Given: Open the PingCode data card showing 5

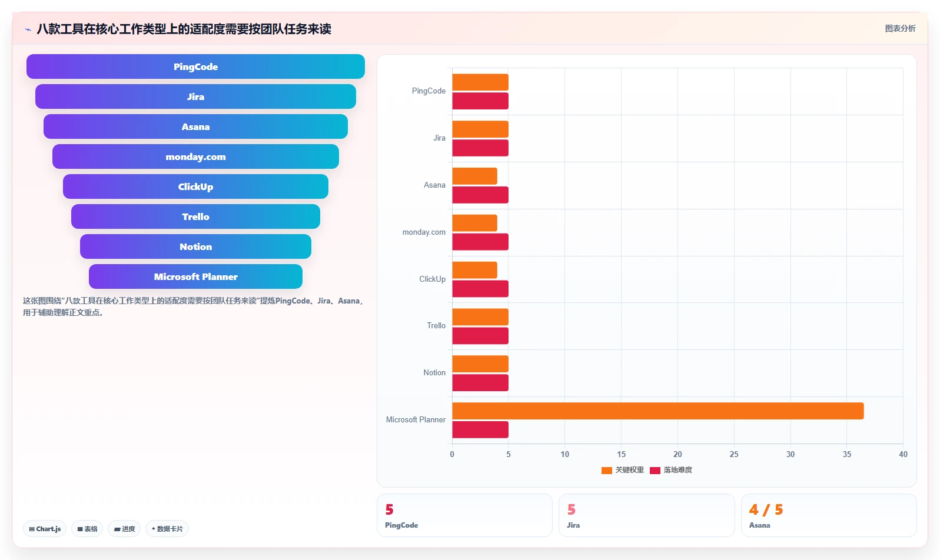Looking at the screenshot, I should pyautogui.click(x=464, y=515).
